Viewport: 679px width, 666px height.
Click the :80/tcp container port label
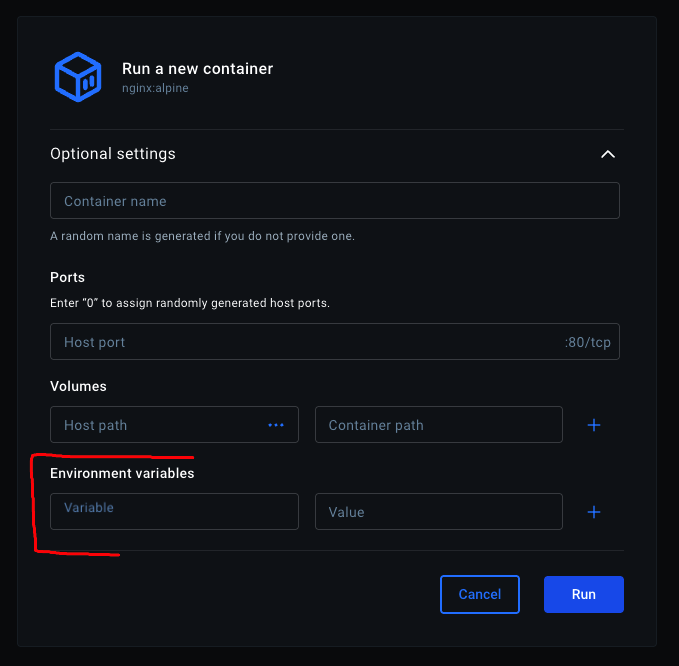(588, 342)
